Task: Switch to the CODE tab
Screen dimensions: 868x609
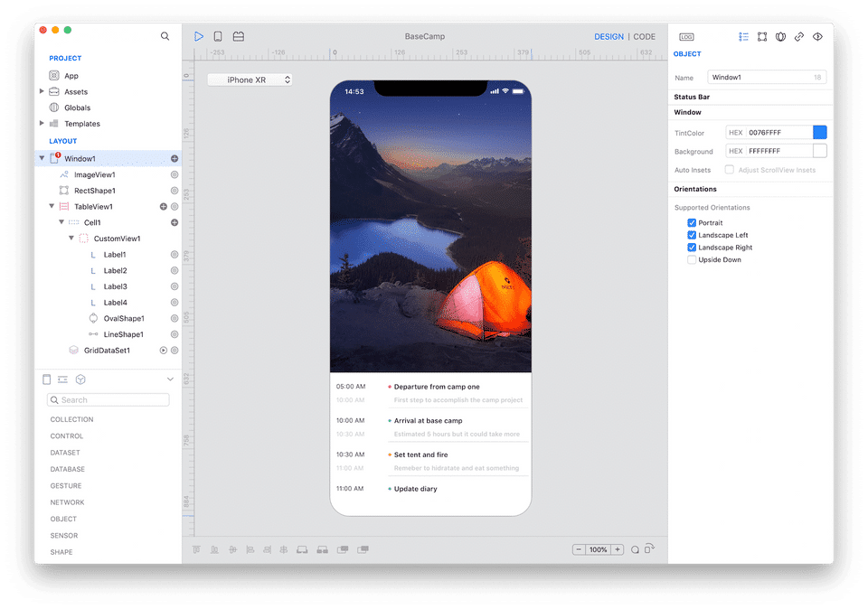Action: pos(644,37)
